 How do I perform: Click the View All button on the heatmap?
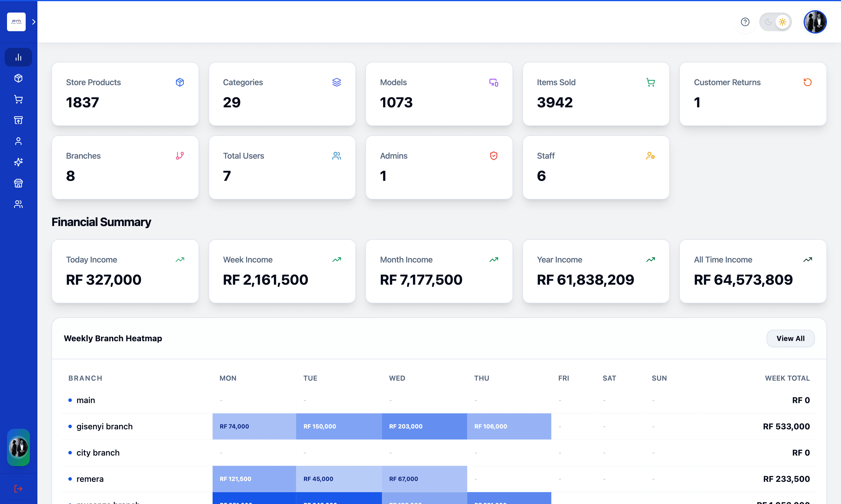point(790,338)
